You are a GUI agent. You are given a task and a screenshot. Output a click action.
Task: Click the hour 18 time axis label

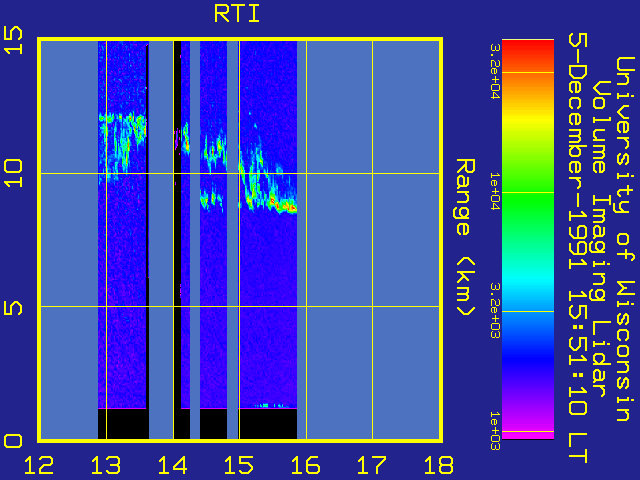coord(439,465)
